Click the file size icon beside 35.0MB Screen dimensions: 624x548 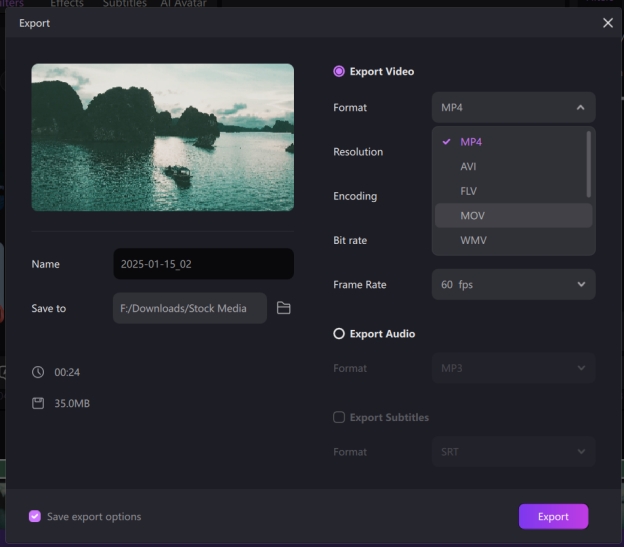pyautogui.click(x=38, y=403)
